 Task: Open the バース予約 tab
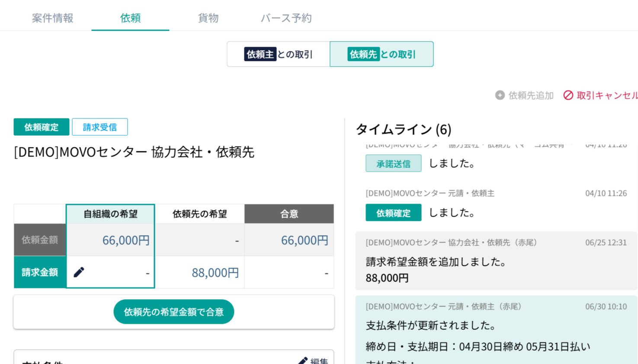coord(286,18)
